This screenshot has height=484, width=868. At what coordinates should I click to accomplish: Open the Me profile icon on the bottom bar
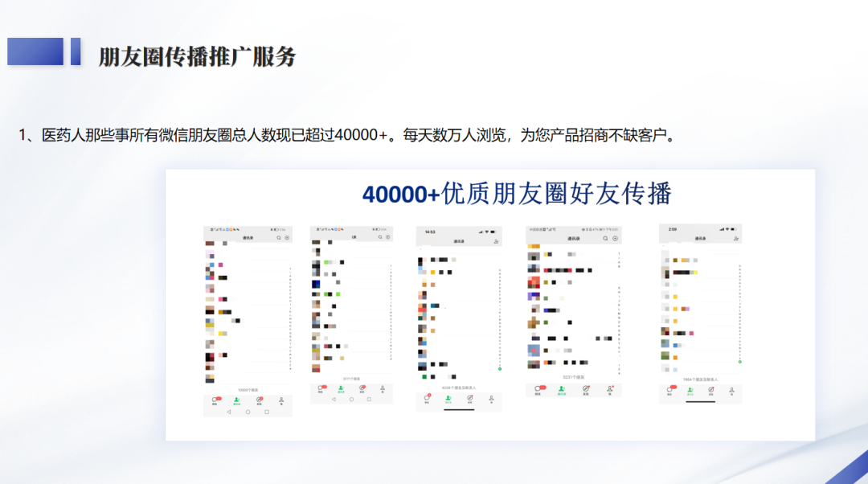pyautogui.click(x=281, y=399)
